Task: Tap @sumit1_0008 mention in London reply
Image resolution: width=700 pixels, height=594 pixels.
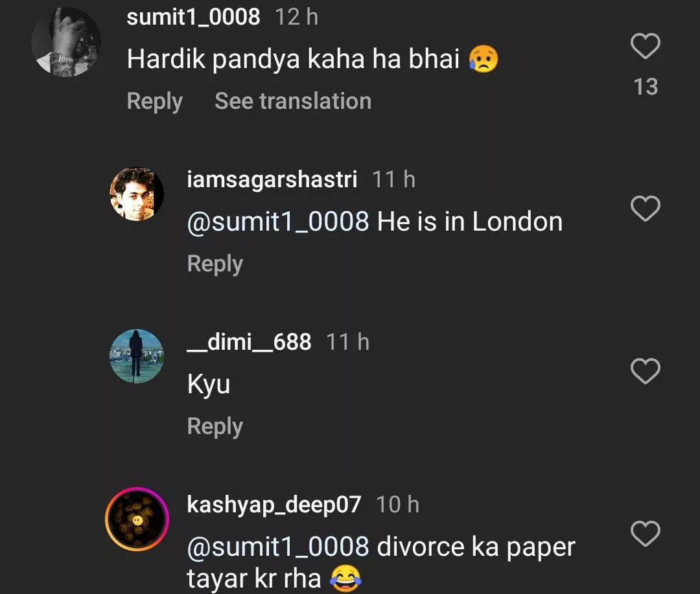Action: [277, 222]
